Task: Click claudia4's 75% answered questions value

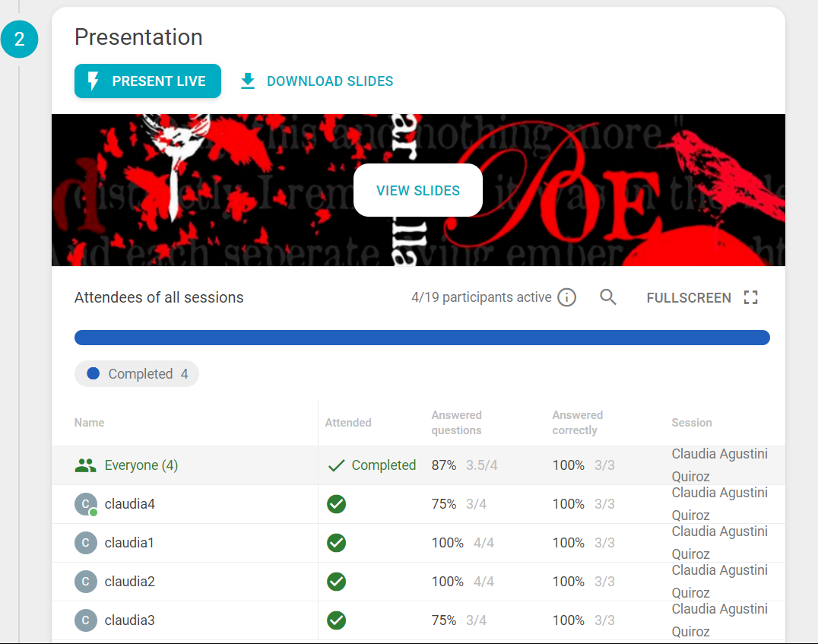Action: [444, 504]
